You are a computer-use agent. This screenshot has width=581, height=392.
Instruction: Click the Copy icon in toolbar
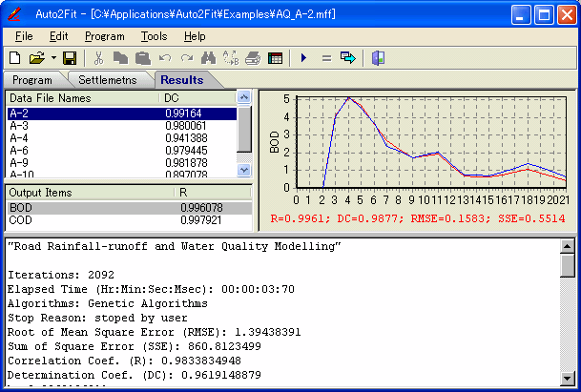pos(120,58)
